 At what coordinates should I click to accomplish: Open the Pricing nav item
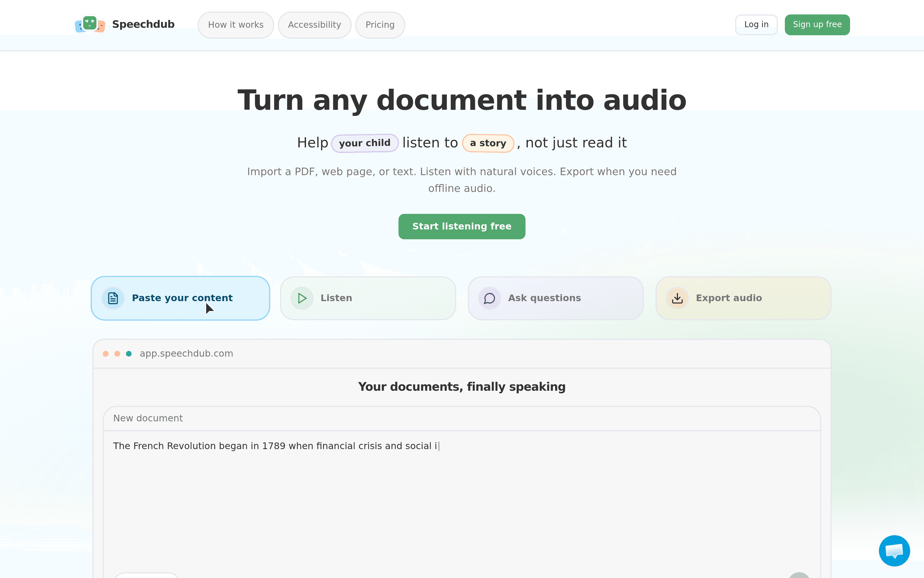pyautogui.click(x=380, y=25)
